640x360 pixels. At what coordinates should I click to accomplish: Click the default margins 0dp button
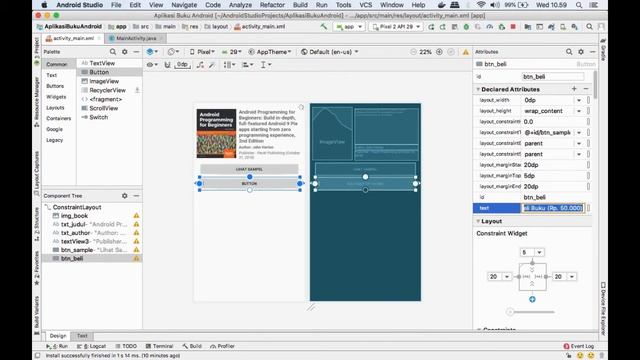(x=182, y=65)
